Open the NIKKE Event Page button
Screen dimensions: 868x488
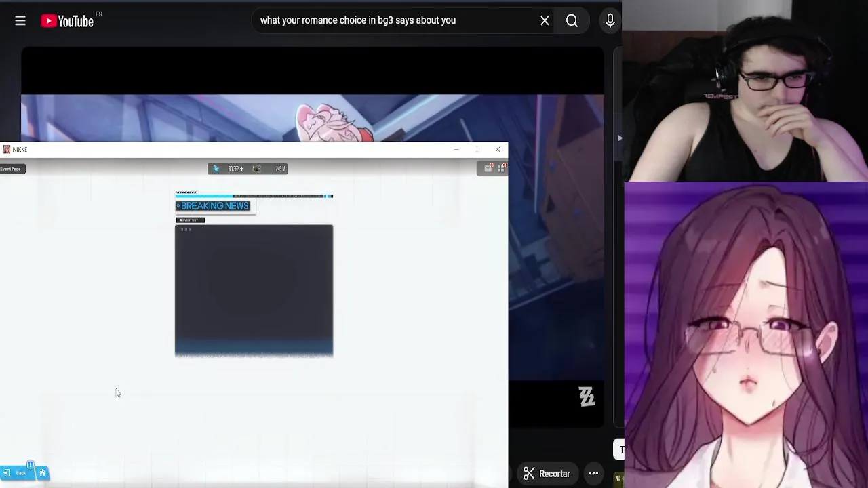(x=12, y=169)
